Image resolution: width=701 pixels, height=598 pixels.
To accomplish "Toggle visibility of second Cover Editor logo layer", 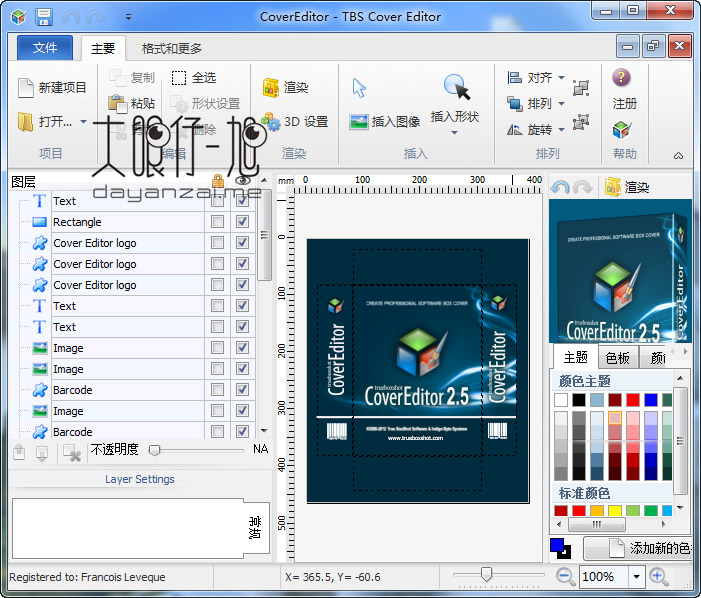I will pyautogui.click(x=242, y=264).
